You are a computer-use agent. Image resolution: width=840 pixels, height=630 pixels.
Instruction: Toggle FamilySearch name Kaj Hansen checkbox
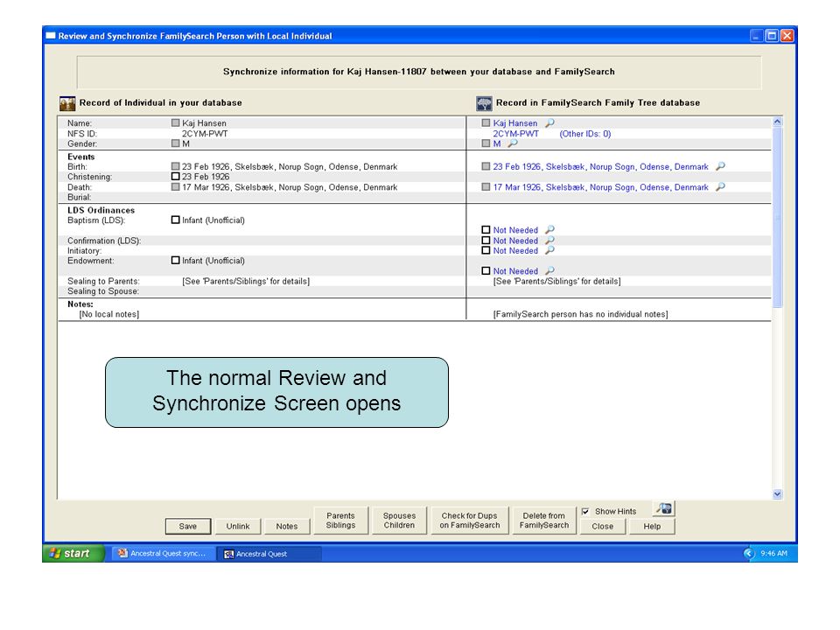click(486, 123)
